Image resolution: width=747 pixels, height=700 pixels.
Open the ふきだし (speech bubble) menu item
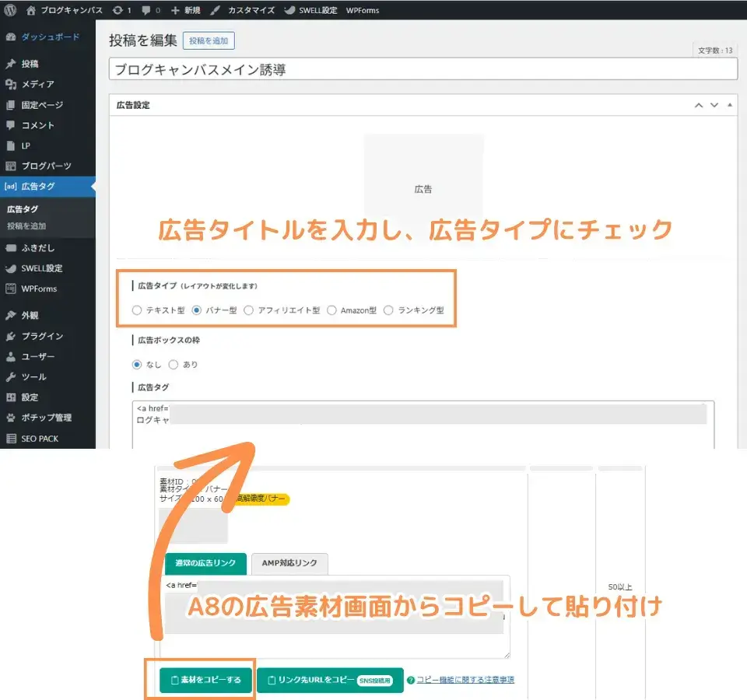tap(37, 247)
